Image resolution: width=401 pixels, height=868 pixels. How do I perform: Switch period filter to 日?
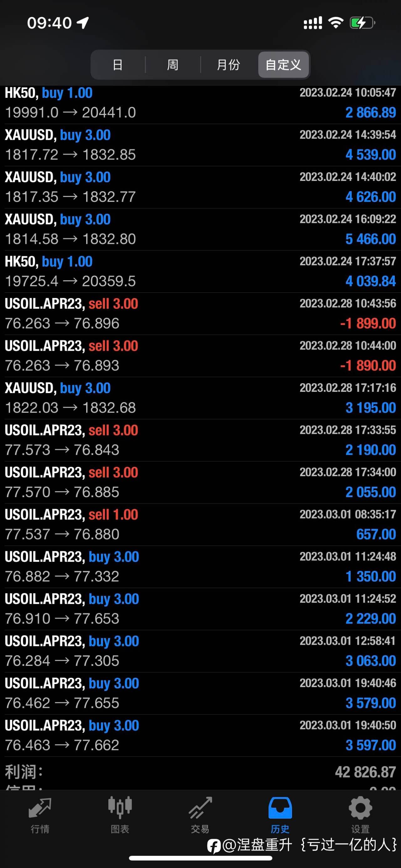pos(117,65)
